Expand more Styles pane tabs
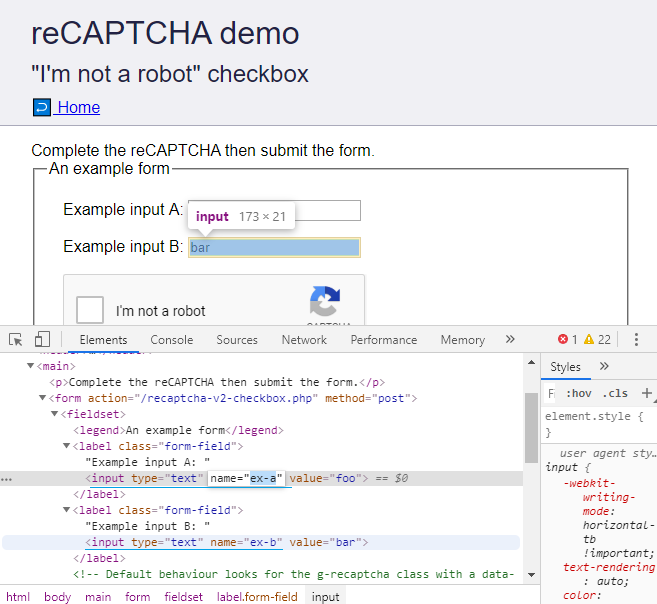The height and width of the screenshot is (604, 657). (604, 367)
